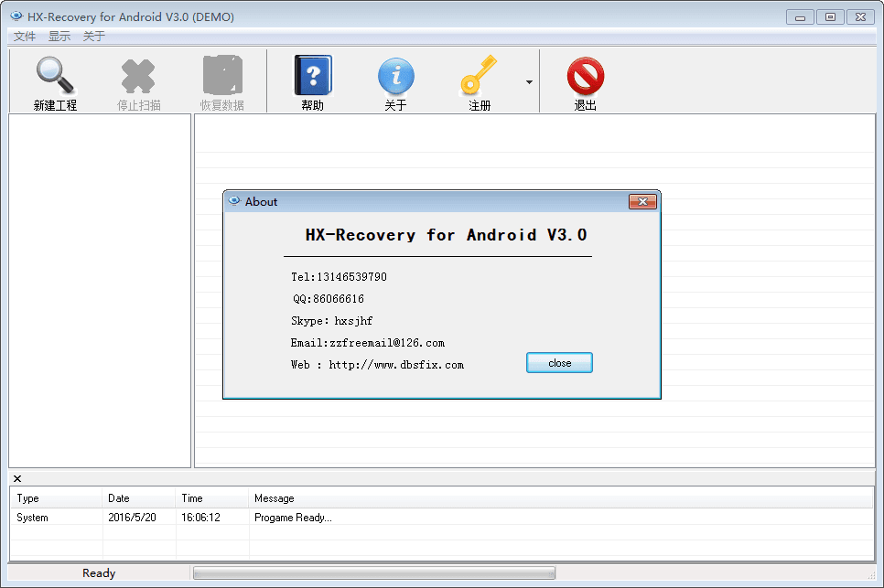This screenshot has height=588, width=884.
Task: Click the app eye icon in the title bar
Action: tap(16, 16)
